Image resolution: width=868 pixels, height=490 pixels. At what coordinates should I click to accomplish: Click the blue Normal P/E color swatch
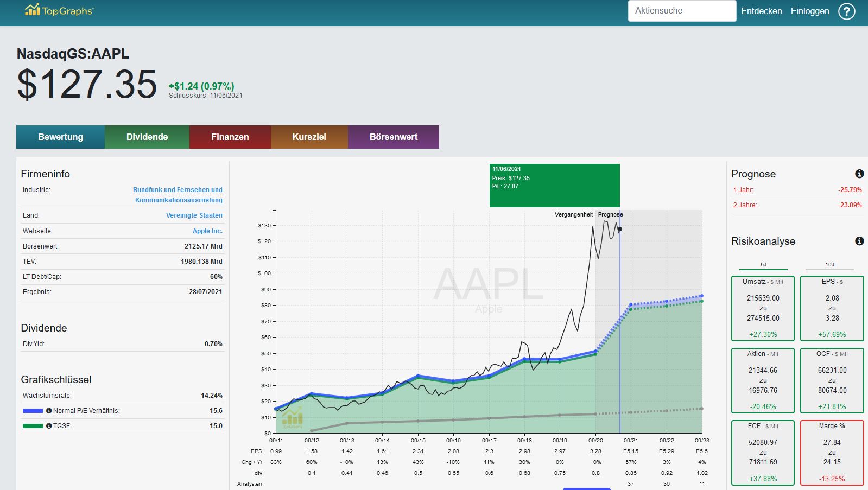(33, 411)
